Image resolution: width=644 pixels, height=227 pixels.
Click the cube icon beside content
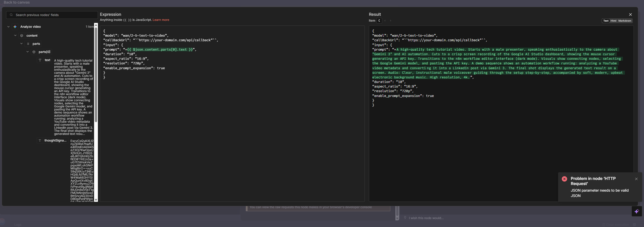click(x=22, y=36)
